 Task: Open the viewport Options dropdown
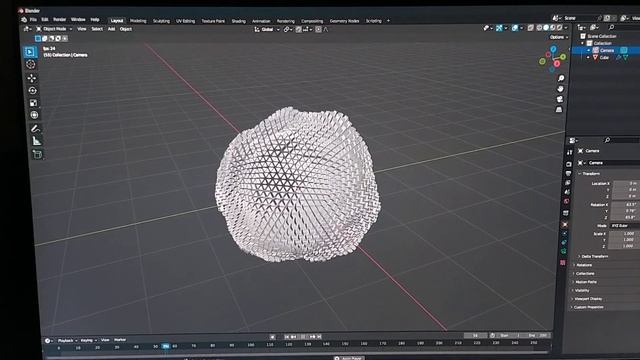click(x=558, y=37)
